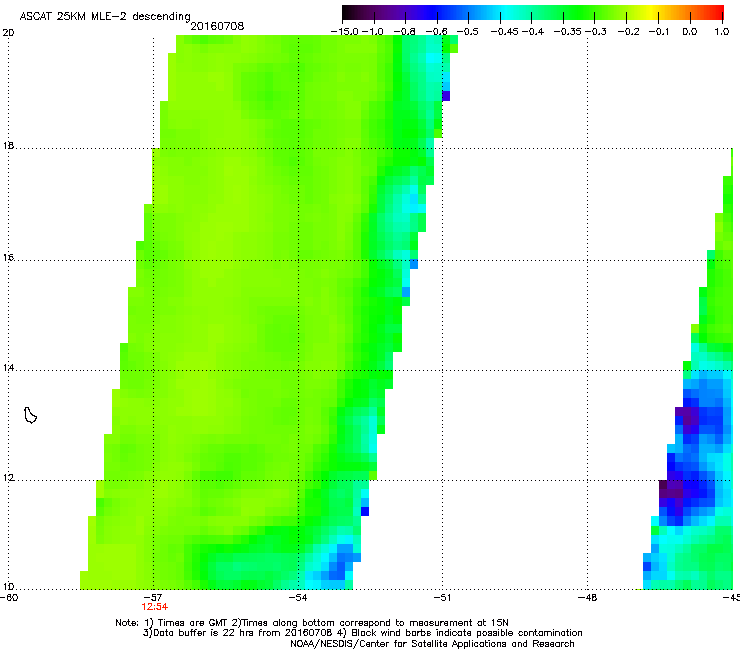The height and width of the screenshot is (650, 740).
Task: Click the color scale label '-0.8'
Action: pyautogui.click(x=404, y=32)
